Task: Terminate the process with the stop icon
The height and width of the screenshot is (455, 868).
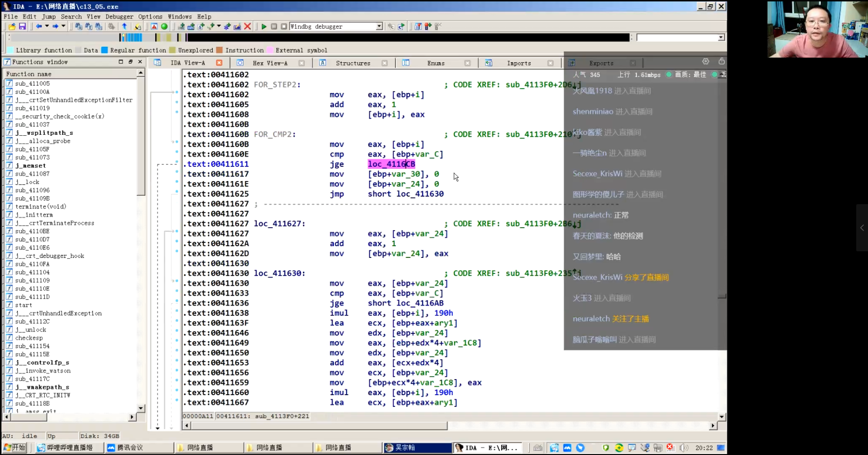Action: tap(284, 26)
